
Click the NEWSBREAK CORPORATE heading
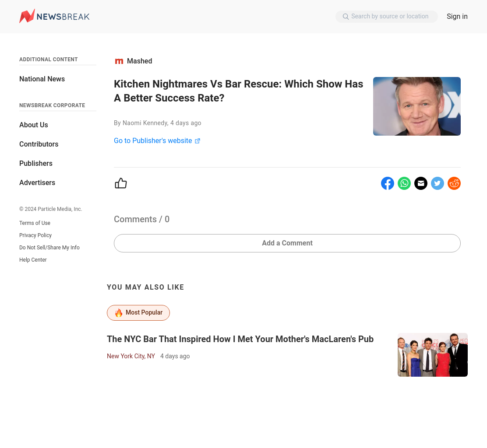[52, 105]
